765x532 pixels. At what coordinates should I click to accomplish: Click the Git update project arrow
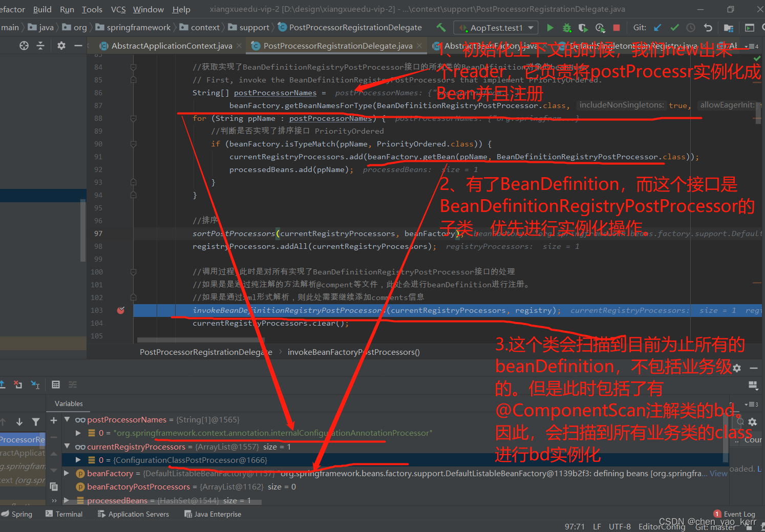[658, 28]
